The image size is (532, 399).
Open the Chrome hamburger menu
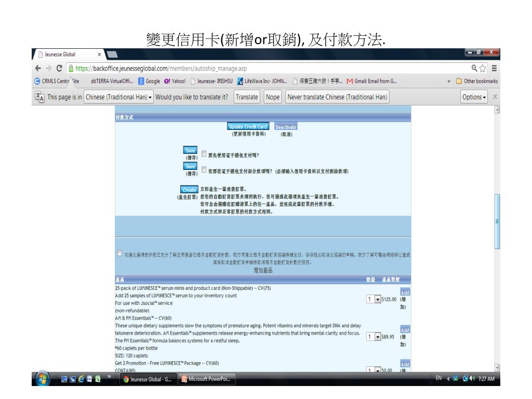pyautogui.click(x=495, y=68)
